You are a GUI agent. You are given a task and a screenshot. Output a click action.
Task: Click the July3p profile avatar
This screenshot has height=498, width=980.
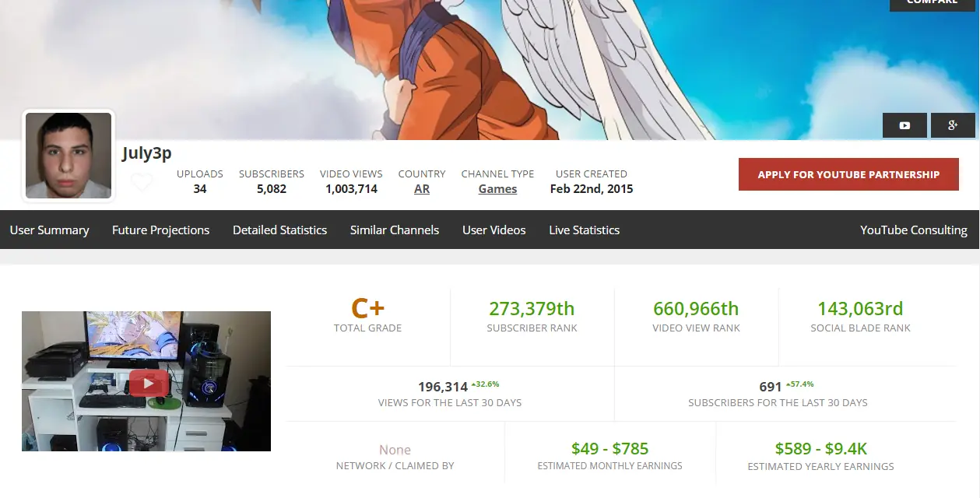coord(68,156)
